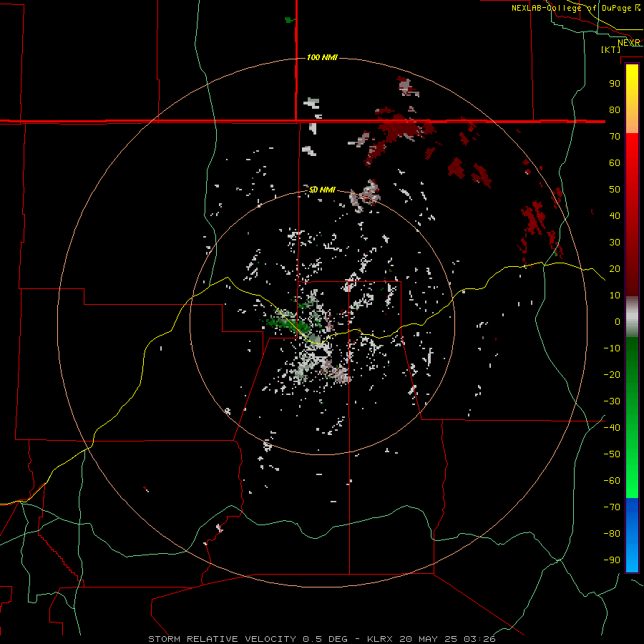The image size is (644, 644).
Task: Click the -50 value on the velocity scale
Action: pos(612,454)
